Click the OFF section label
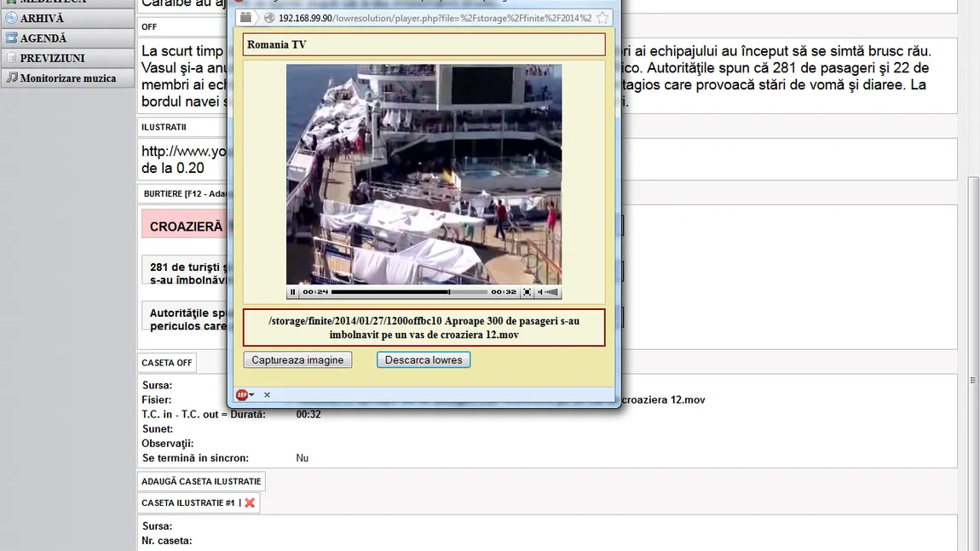This screenshot has height=551, width=980. pyautogui.click(x=149, y=27)
